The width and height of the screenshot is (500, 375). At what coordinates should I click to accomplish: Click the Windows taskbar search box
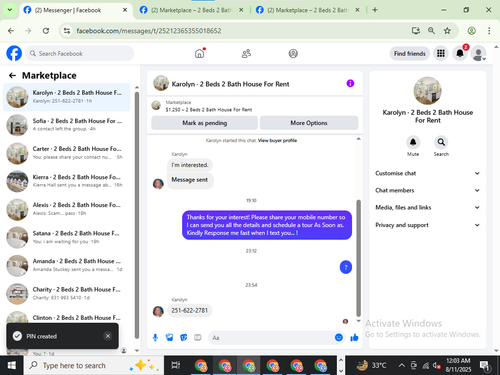[94, 366]
